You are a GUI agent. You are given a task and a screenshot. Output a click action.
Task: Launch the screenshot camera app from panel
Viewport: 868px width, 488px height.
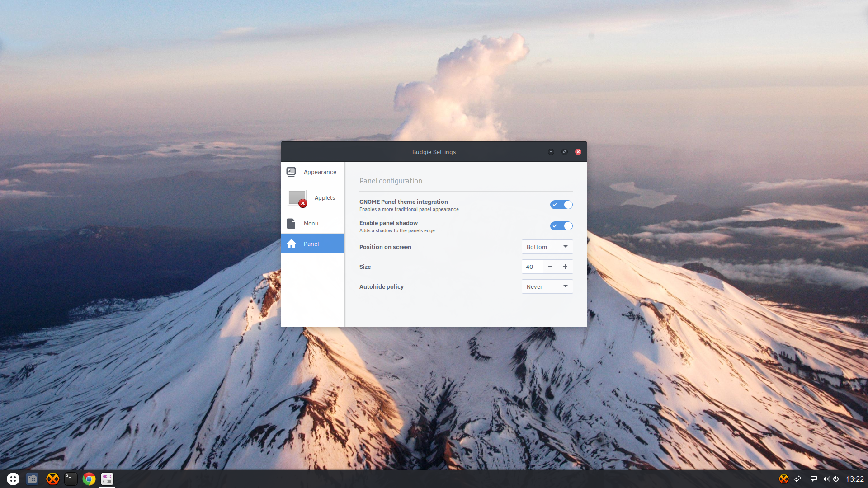[x=32, y=479]
